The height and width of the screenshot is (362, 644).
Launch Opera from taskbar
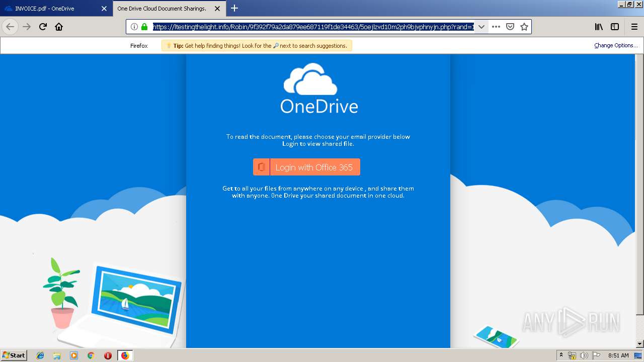tap(108, 355)
